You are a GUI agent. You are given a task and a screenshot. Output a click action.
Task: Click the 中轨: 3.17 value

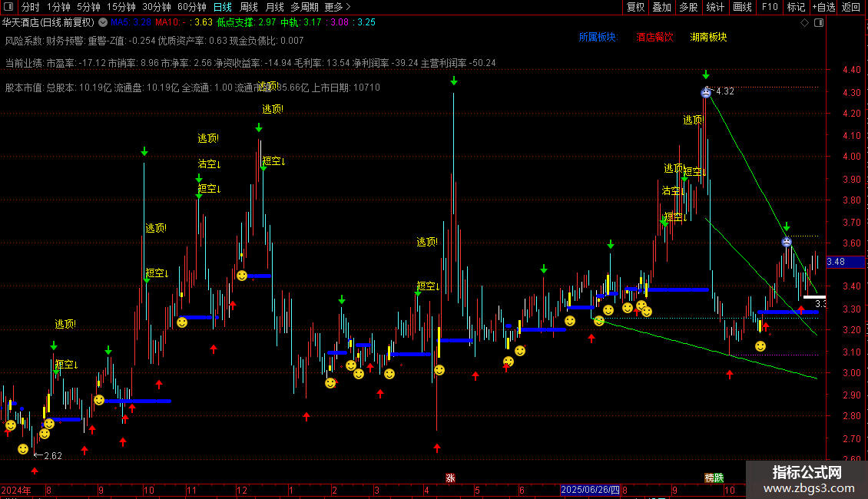click(300, 22)
